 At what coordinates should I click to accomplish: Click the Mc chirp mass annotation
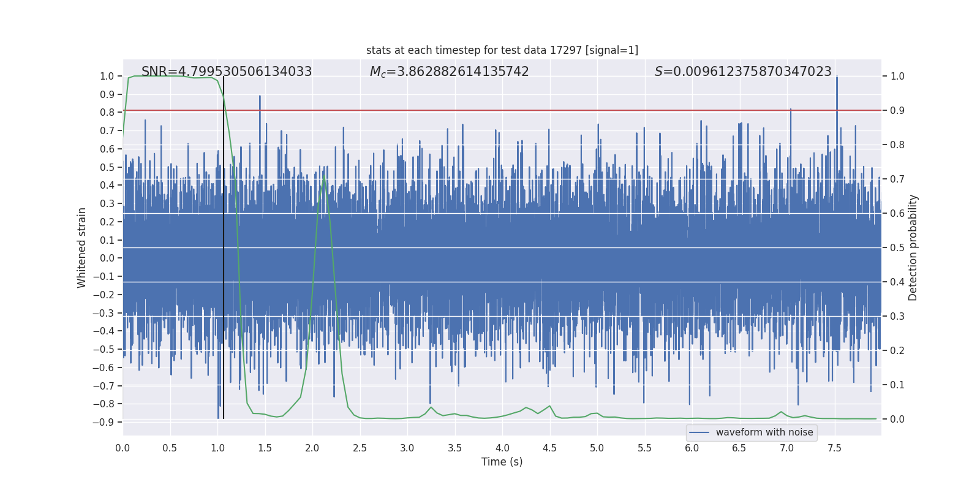point(449,72)
